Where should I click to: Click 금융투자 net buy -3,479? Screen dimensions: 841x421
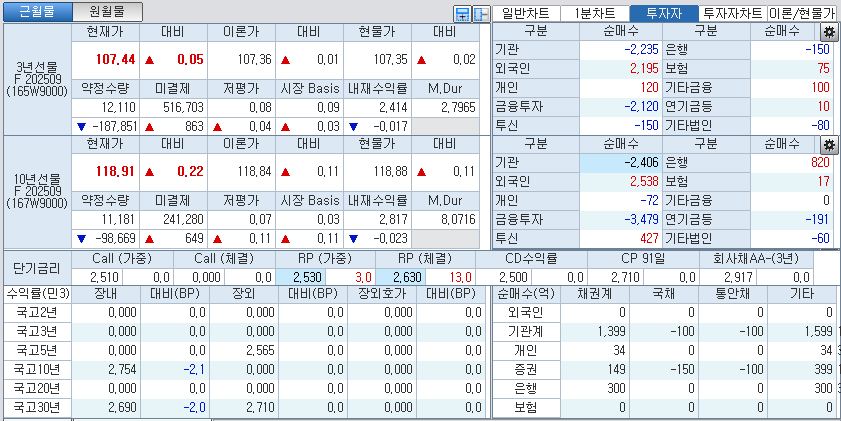coord(641,219)
